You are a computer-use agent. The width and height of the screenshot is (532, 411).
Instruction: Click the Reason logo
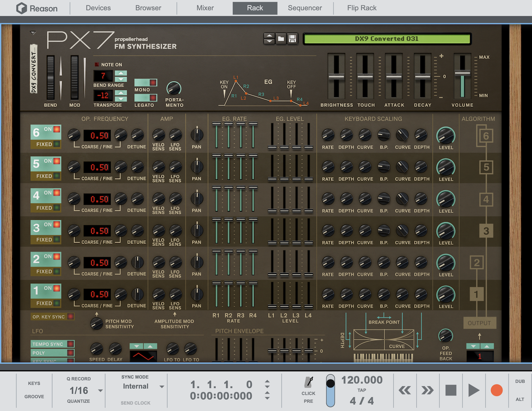click(x=37, y=8)
